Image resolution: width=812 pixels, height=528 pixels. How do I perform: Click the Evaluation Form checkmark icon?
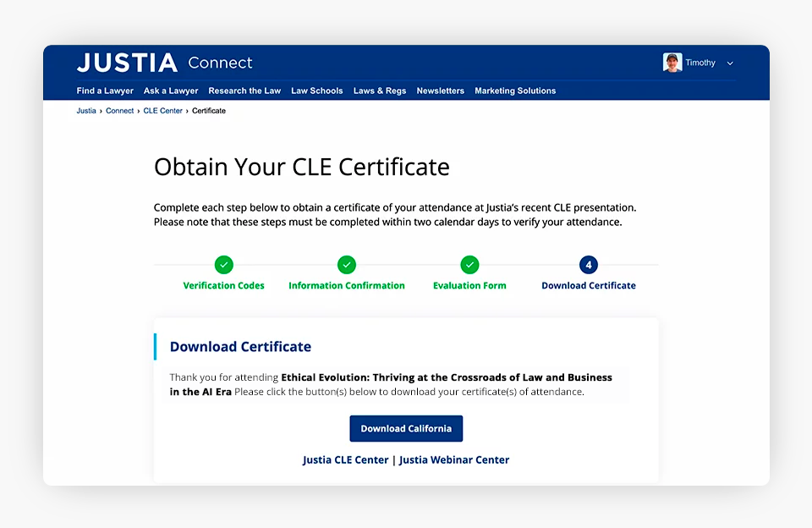coord(469,265)
